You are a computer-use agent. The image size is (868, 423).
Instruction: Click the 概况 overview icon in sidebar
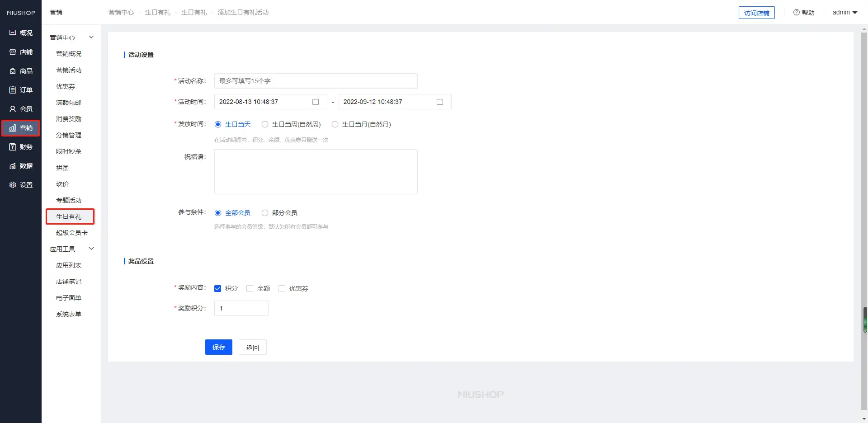(13, 33)
